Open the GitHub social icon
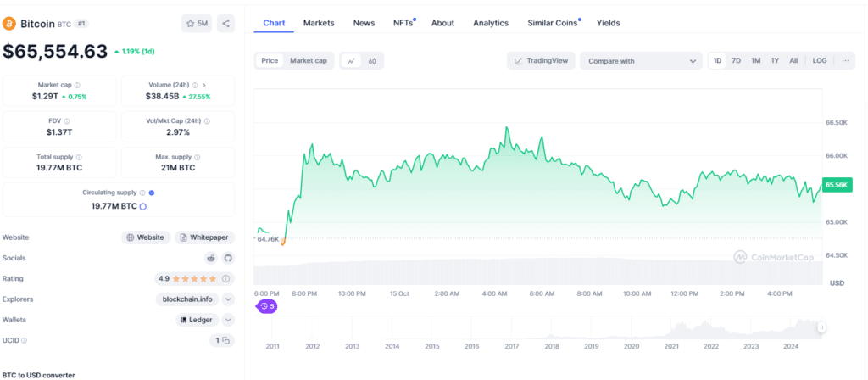 228,258
